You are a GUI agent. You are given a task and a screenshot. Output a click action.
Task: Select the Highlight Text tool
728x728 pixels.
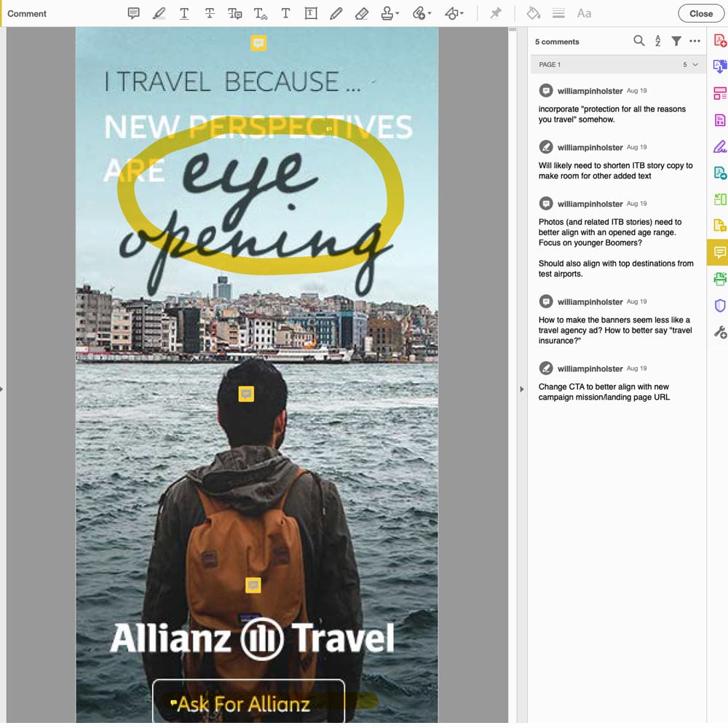click(159, 13)
